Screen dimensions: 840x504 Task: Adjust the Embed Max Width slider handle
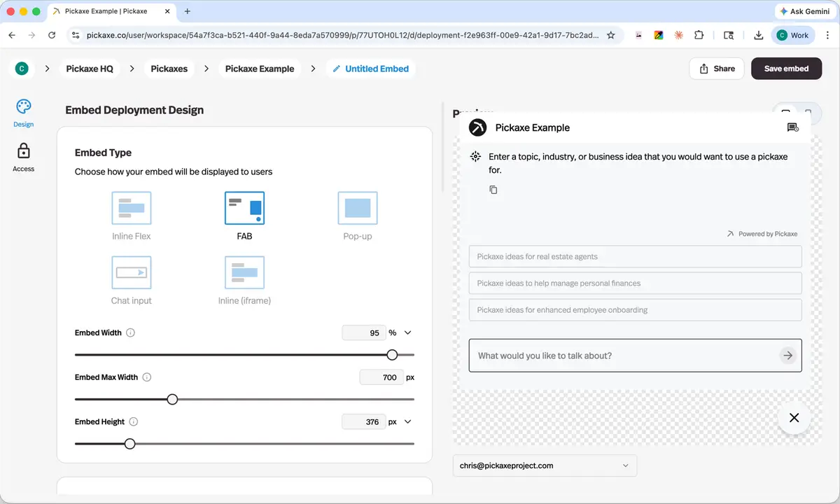tap(172, 400)
